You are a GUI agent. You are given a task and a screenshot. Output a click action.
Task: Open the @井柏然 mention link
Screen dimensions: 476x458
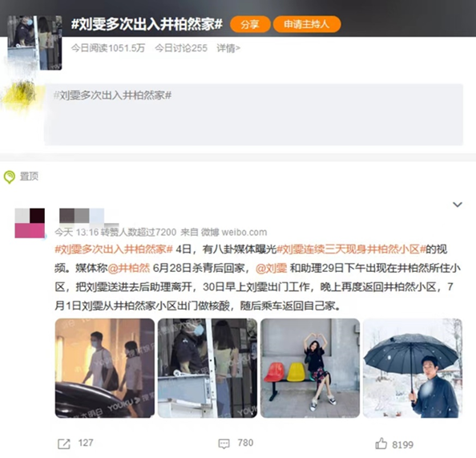[x=129, y=268]
